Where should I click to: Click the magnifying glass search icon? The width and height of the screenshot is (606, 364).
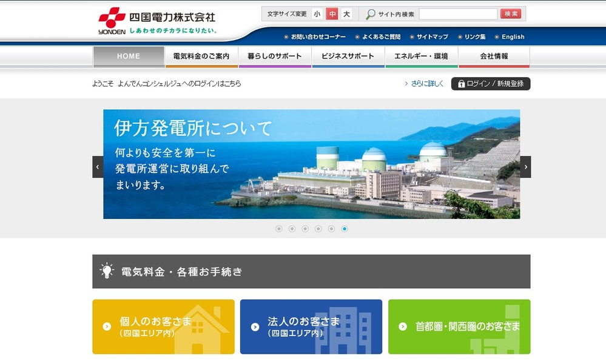coord(370,14)
